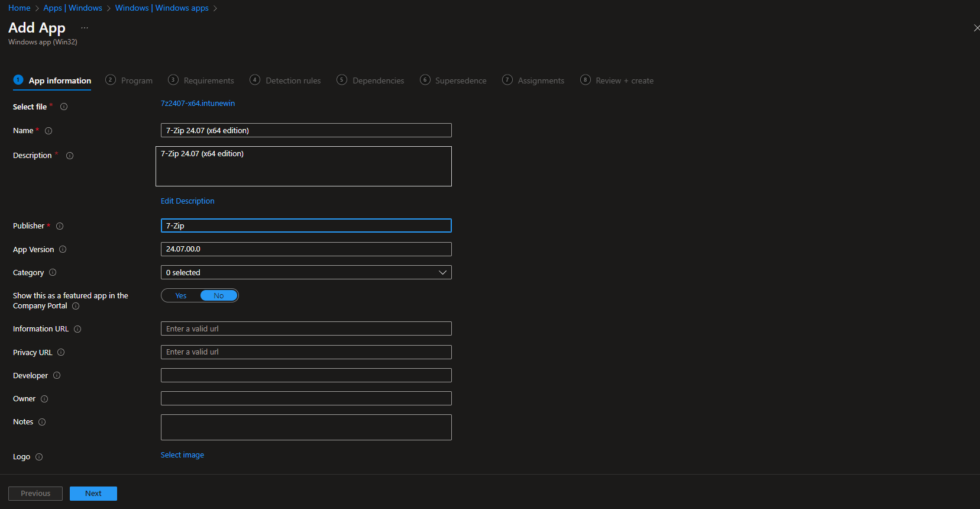Click into the Notes text area
The image size is (980, 509).
tap(306, 427)
